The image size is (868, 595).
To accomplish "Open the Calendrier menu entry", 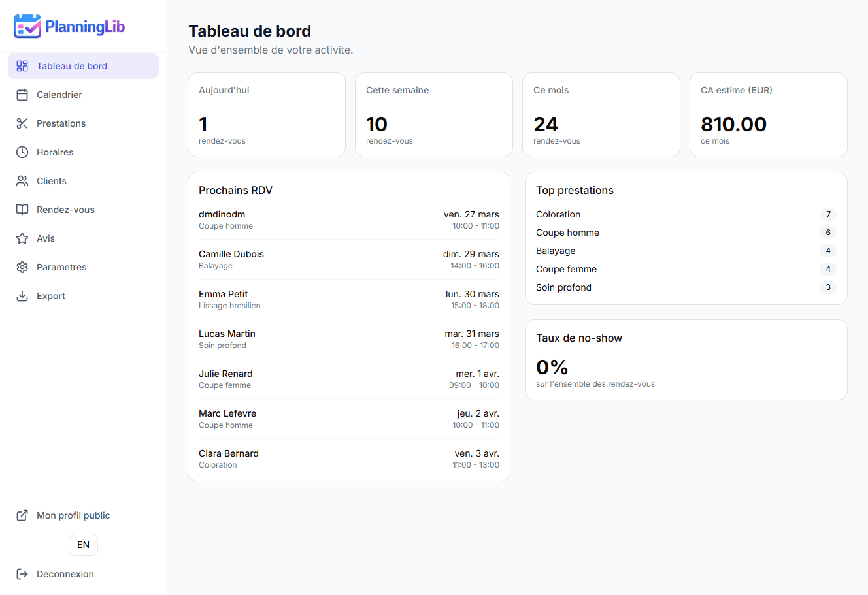I will pos(59,94).
